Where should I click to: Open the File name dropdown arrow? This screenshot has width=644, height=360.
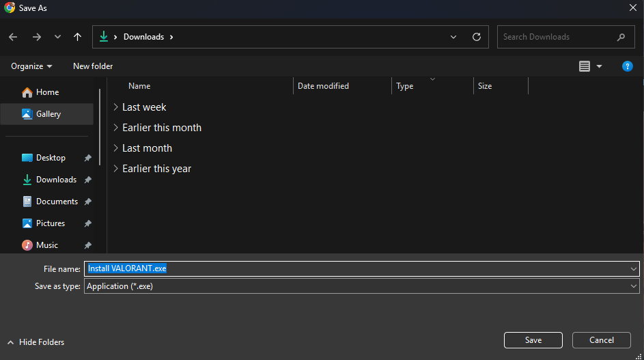(x=633, y=268)
